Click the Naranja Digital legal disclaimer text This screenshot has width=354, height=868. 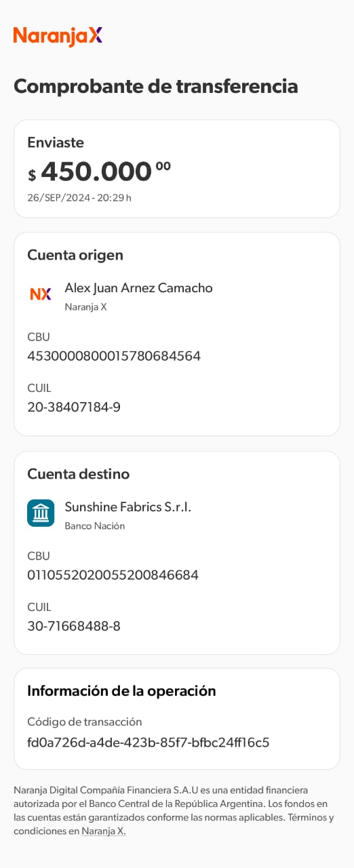tap(174, 810)
